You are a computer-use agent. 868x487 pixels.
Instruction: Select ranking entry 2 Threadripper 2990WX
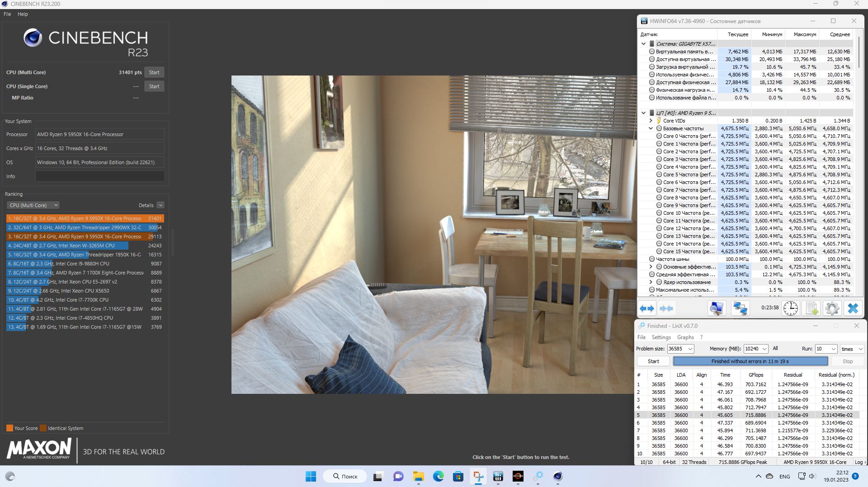(85, 227)
